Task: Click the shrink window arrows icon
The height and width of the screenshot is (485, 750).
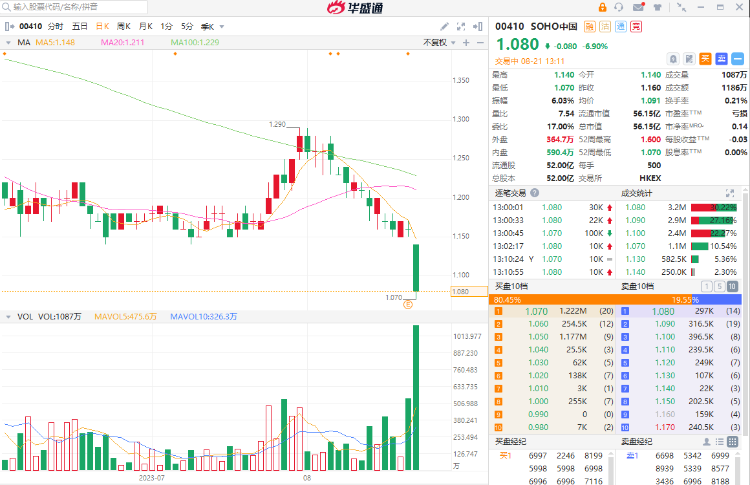Action: (682, 7)
